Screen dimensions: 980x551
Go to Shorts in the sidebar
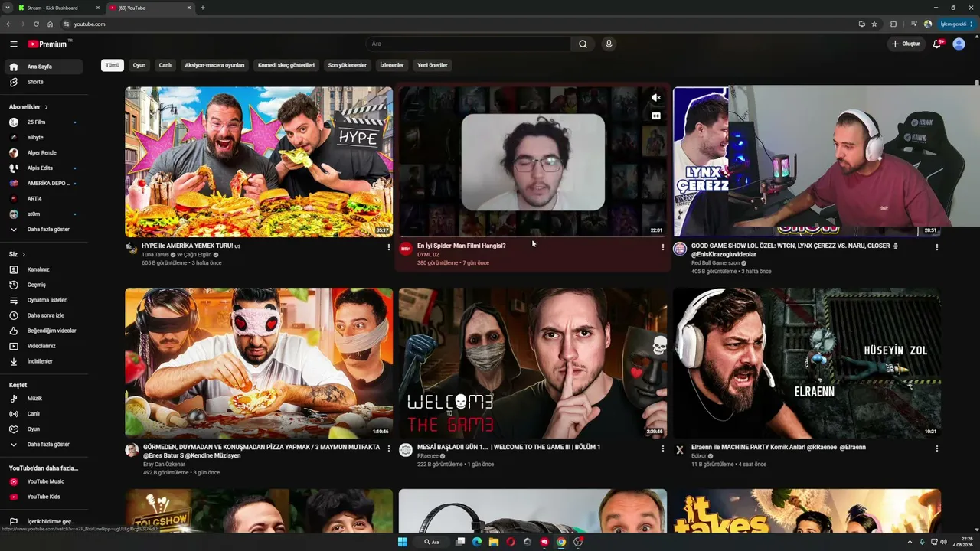click(x=44, y=82)
